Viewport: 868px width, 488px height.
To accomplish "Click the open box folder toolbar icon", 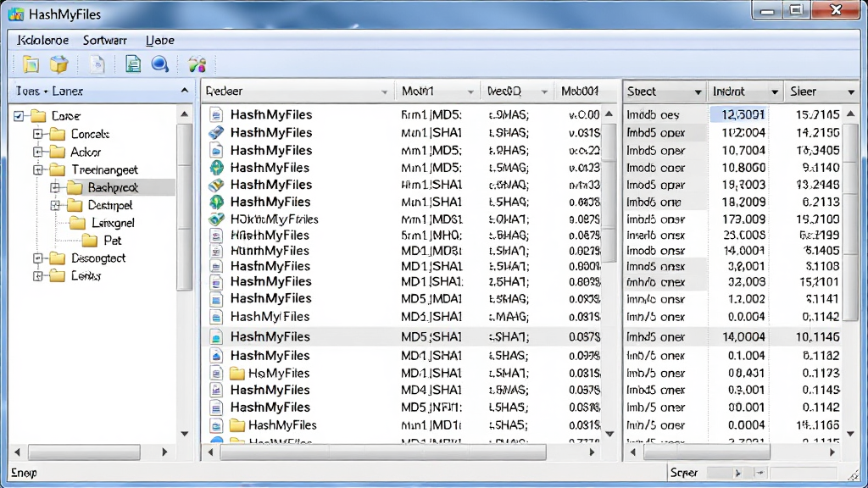I will pos(58,64).
